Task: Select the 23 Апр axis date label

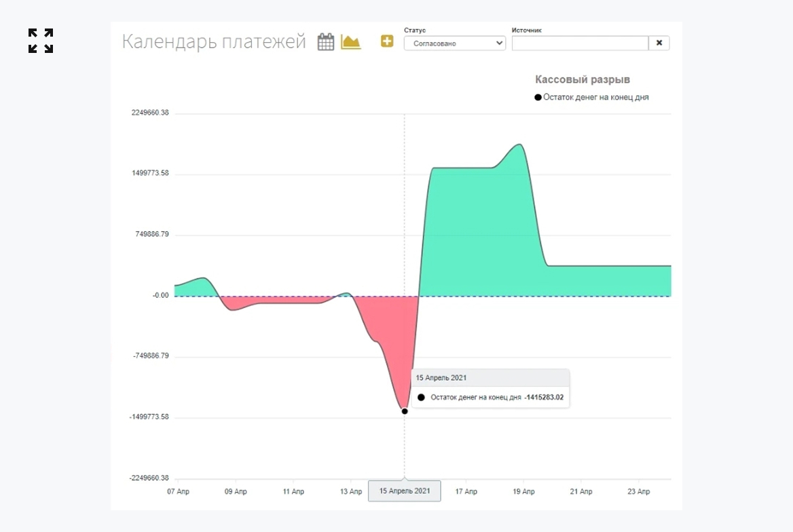Action: point(639,491)
